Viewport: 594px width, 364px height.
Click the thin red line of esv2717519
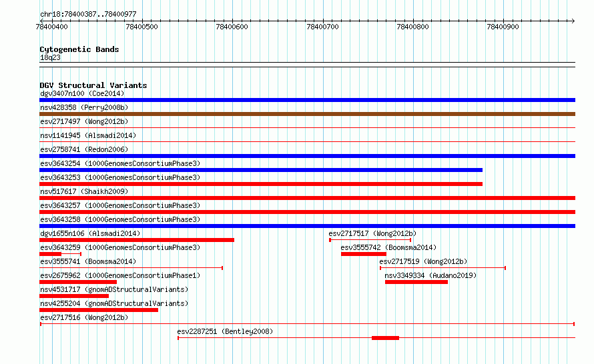(443, 268)
